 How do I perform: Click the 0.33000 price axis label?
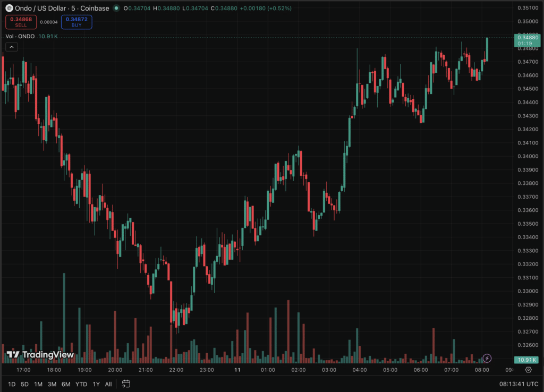pyautogui.click(x=528, y=291)
